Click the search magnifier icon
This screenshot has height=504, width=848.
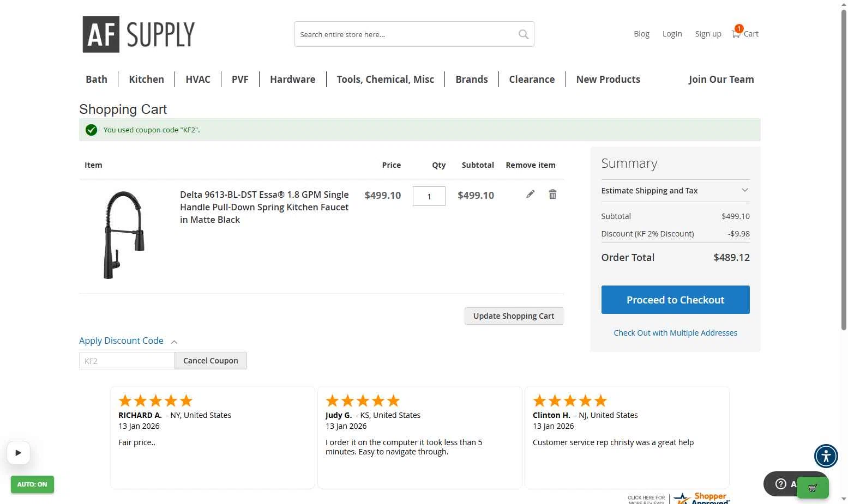[524, 34]
